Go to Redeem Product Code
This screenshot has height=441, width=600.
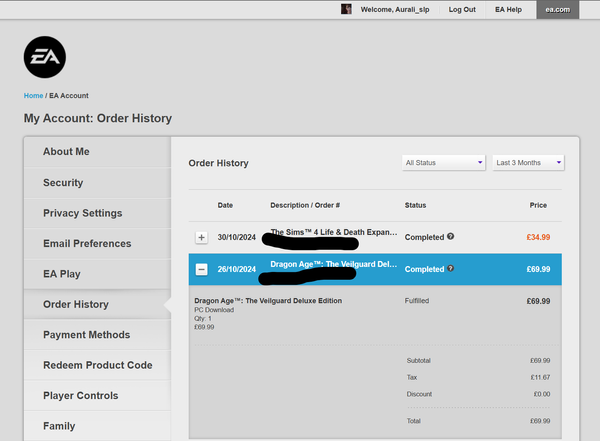pos(97,365)
